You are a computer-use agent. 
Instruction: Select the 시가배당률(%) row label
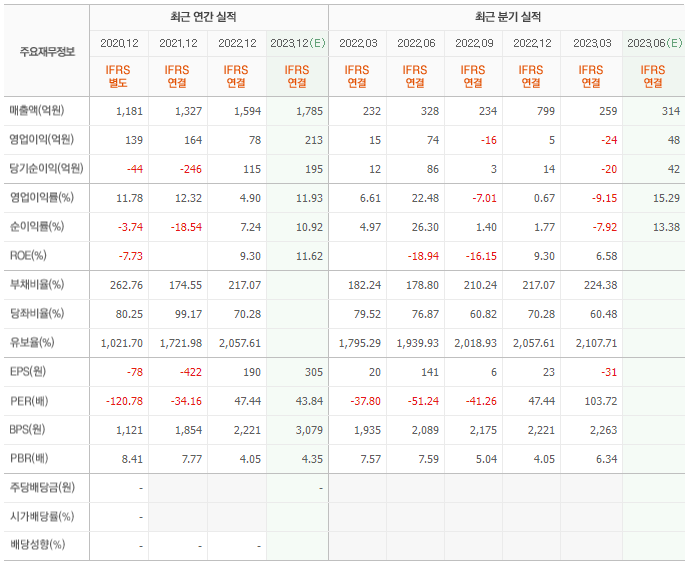(x=42, y=516)
